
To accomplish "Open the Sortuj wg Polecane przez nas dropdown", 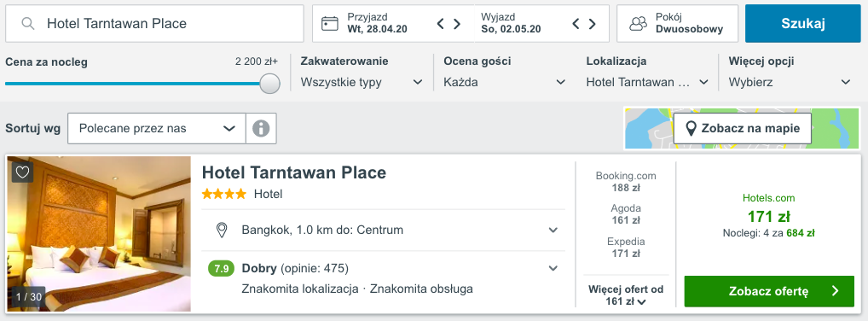I will 157,129.
